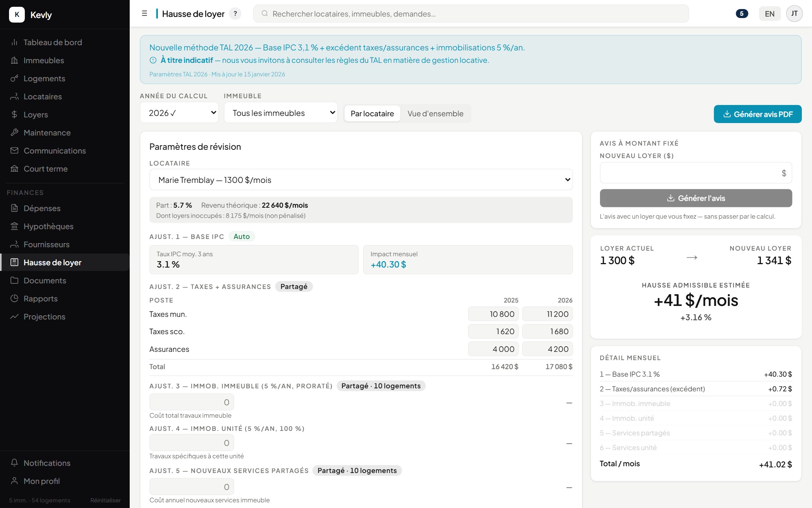Open the Année du calcul 2026 dropdown
Viewport: 812px width, 508px height.
[179, 113]
